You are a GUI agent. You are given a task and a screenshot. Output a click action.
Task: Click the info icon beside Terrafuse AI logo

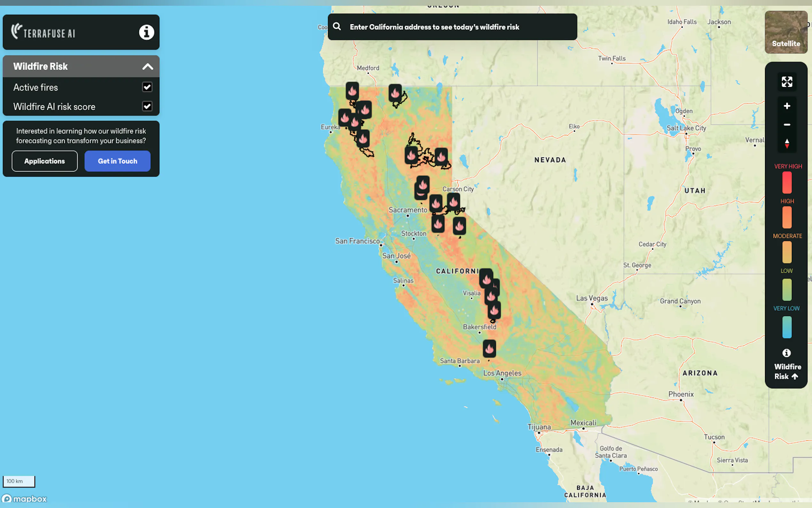[146, 32]
